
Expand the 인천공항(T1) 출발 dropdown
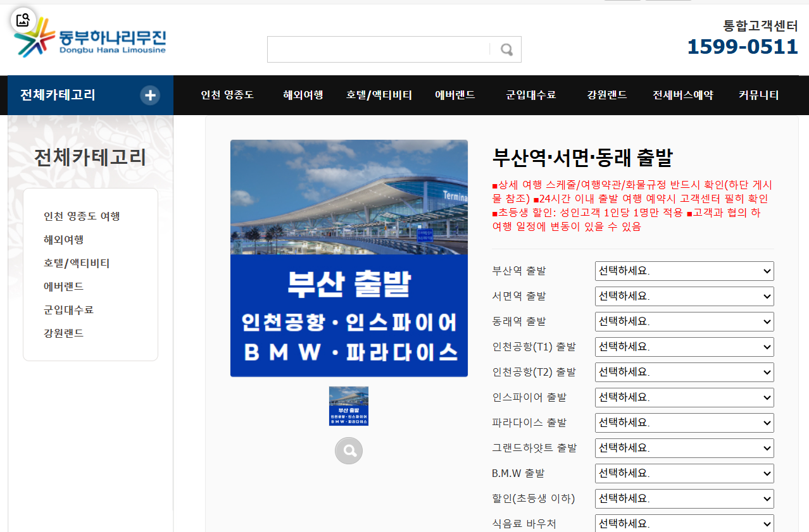coord(684,347)
